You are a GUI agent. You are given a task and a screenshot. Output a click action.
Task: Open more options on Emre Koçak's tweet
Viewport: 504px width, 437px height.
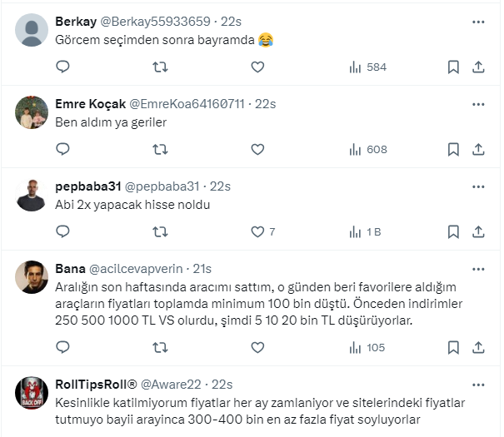pyautogui.click(x=478, y=104)
